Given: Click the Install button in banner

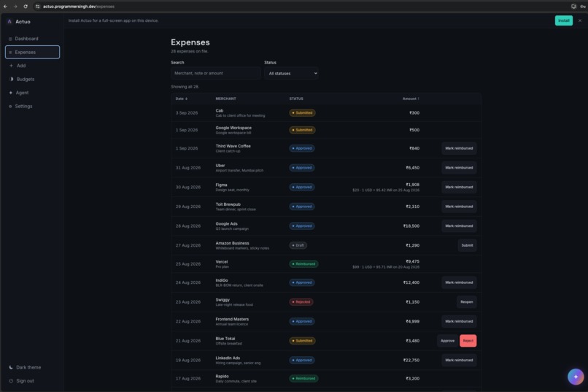Looking at the screenshot, I should click(x=563, y=20).
